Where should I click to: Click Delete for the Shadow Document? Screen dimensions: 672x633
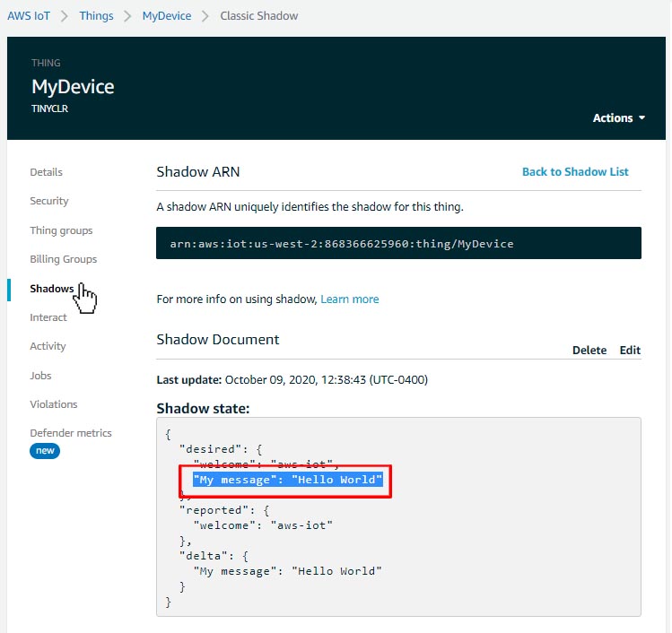click(x=589, y=351)
